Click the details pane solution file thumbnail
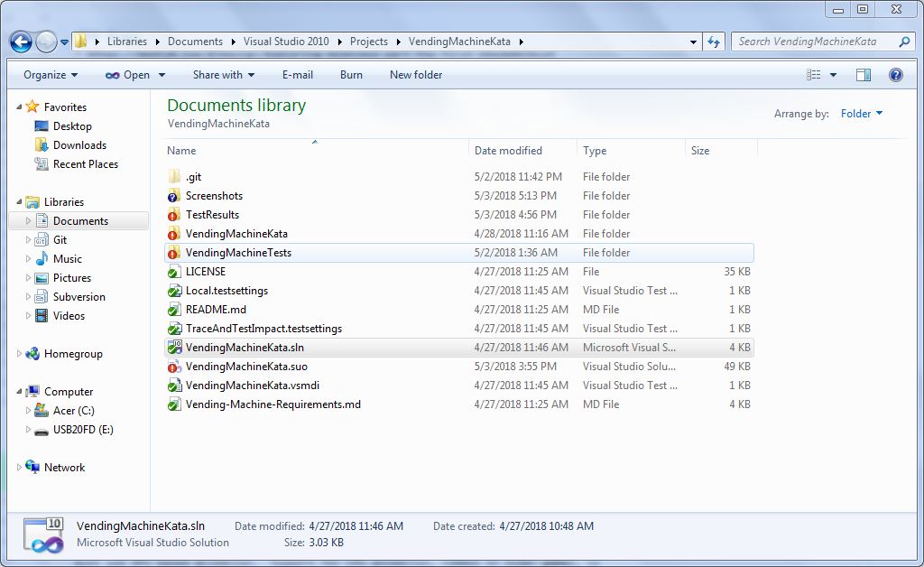Screen dimensions: 924x567 tap(43, 534)
